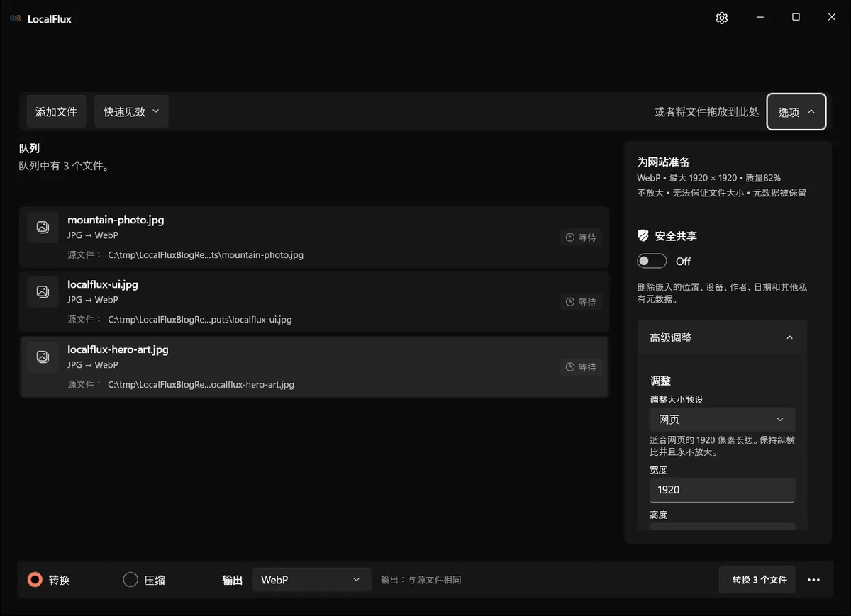Click the image icon of mountain-photo.jpg
The image size is (851, 616).
(43, 227)
